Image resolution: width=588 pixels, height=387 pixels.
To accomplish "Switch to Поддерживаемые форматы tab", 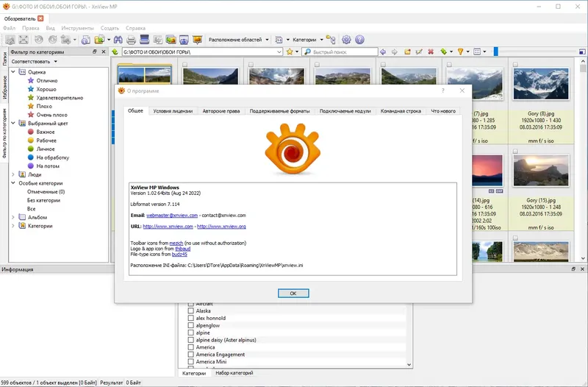I will pos(280,111).
